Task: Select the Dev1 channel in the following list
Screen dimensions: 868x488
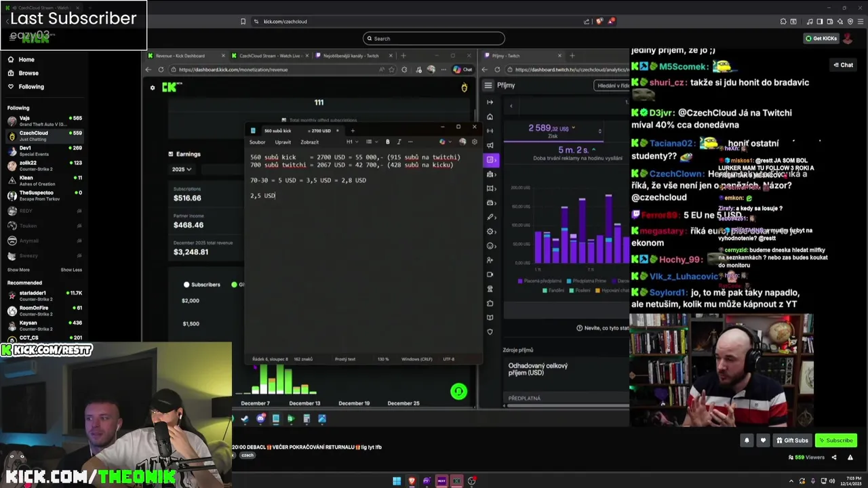Action: (44, 150)
